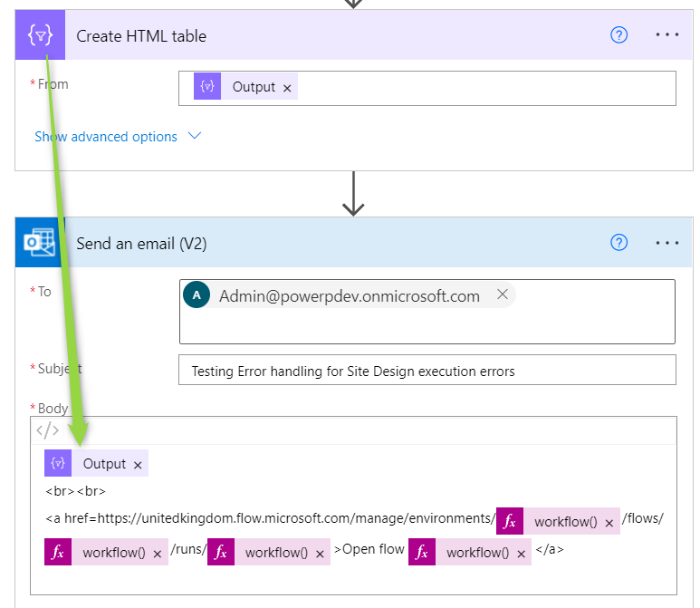700x608 pixels.
Task: Toggle the Body code view icon
Action: click(x=47, y=430)
